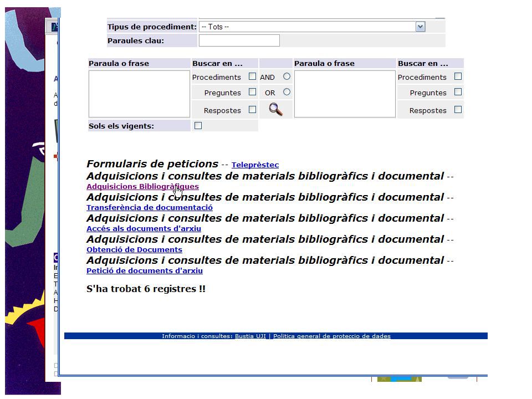The height and width of the screenshot is (399, 532).
Task: Open Accés als documents d'arxiu link
Action: click(144, 229)
